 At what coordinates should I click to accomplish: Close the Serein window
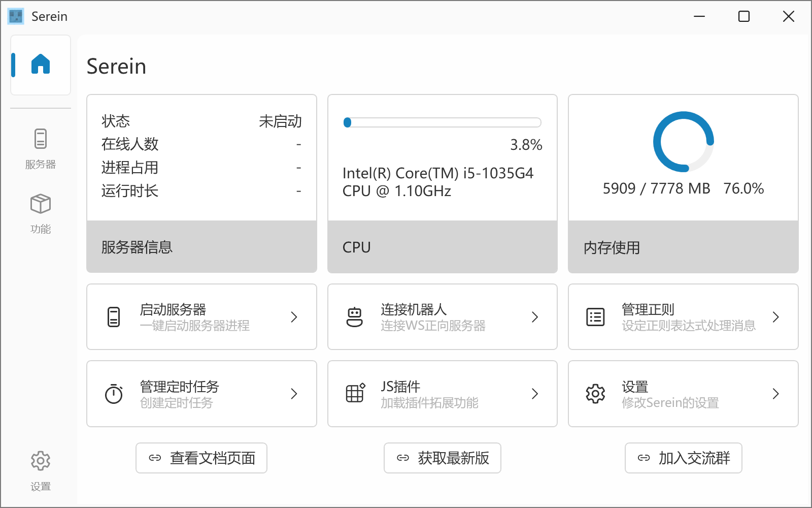point(789,16)
